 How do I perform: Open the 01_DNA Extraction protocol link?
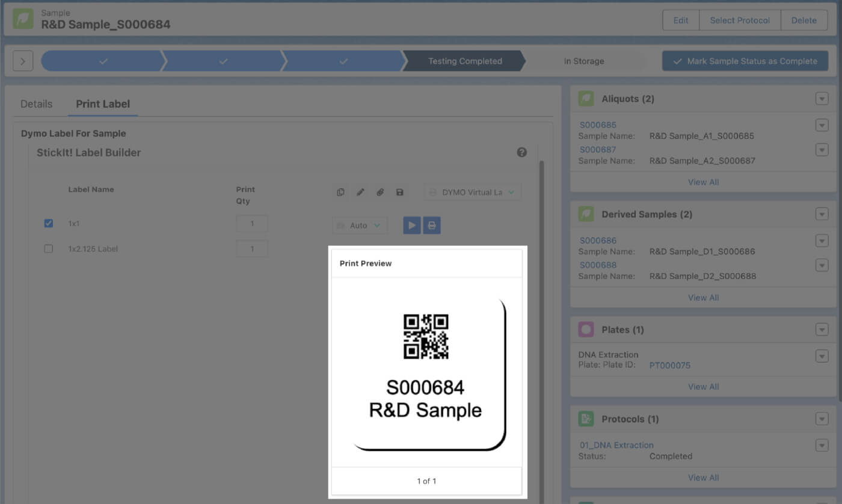[616, 445]
